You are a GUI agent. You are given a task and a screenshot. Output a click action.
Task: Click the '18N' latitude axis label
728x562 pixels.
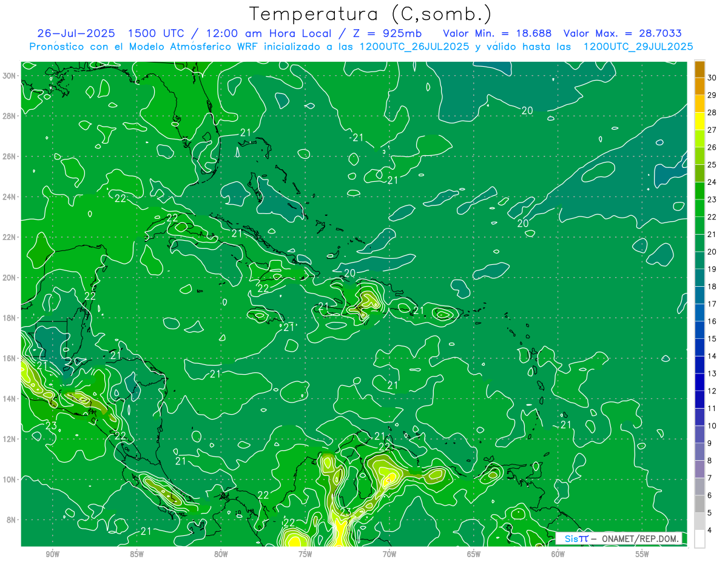point(10,318)
